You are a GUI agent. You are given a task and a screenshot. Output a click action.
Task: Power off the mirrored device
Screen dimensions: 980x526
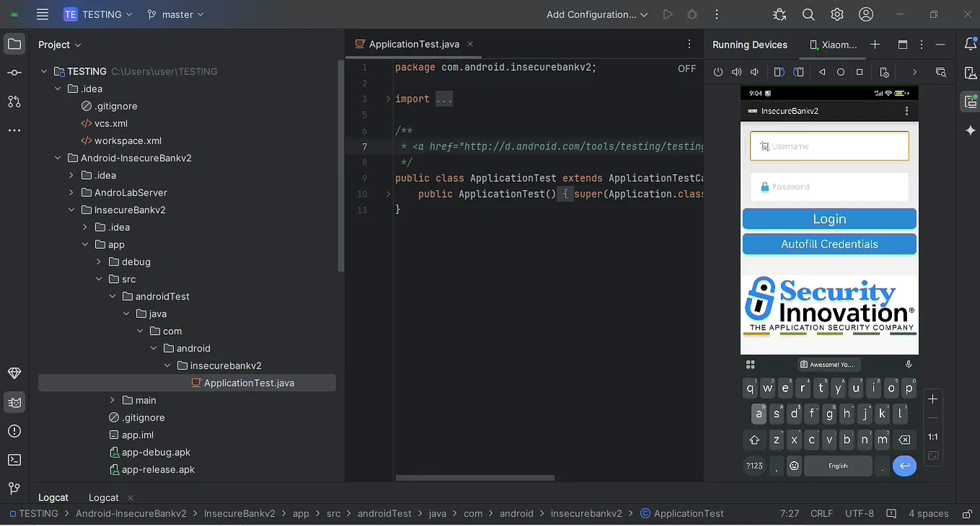pos(718,71)
